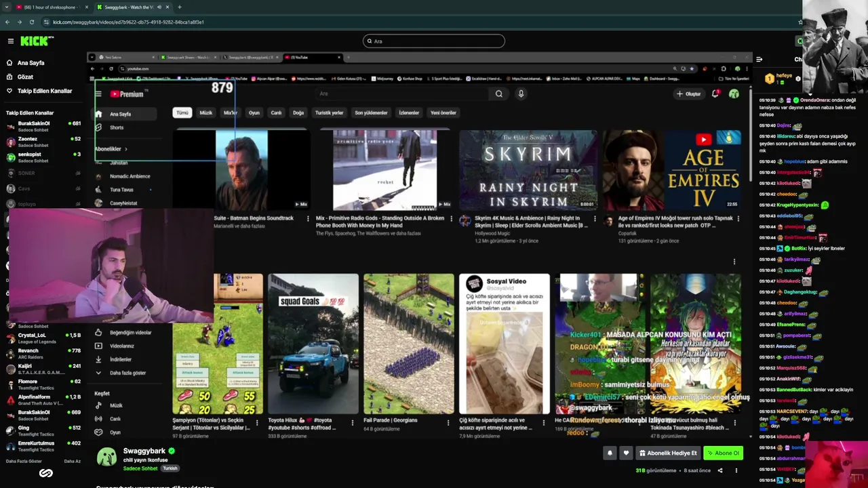Screen dimensions: 868x488
Task: Close the Swaggybark browser tab
Action: coord(167,7)
